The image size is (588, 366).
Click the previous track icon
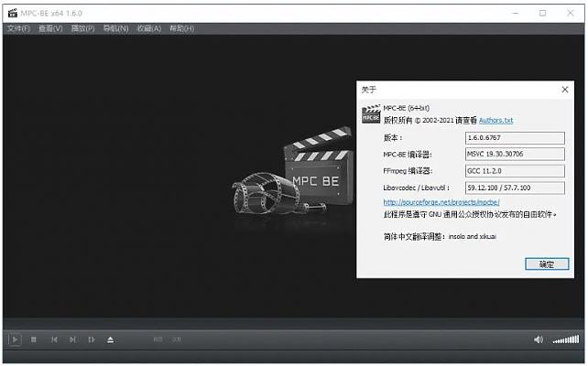[54, 339]
